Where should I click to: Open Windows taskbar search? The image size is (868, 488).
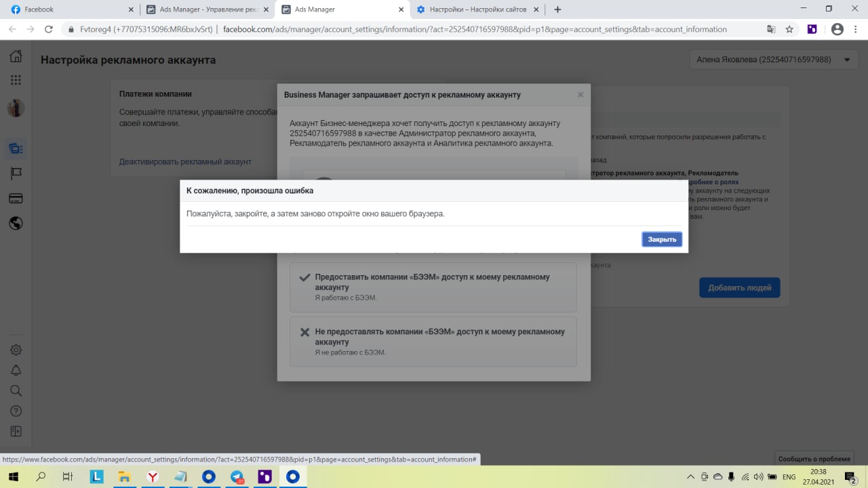(x=41, y=476)
